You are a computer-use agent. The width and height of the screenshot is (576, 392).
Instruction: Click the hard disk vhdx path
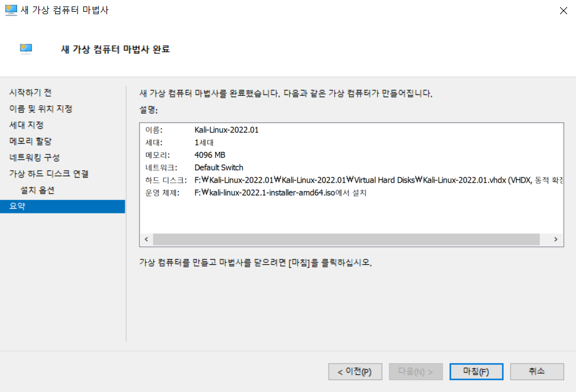[x=378, y=180]
